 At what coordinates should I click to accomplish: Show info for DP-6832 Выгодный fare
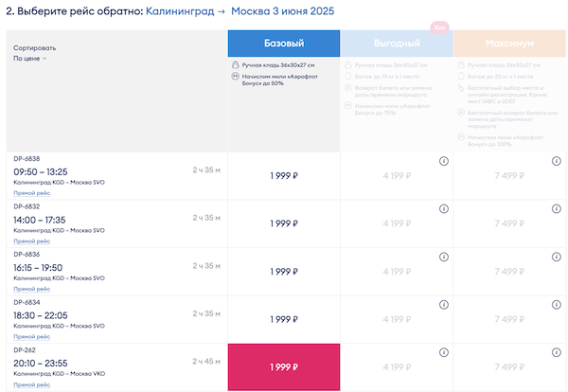(x=443, y=209)
